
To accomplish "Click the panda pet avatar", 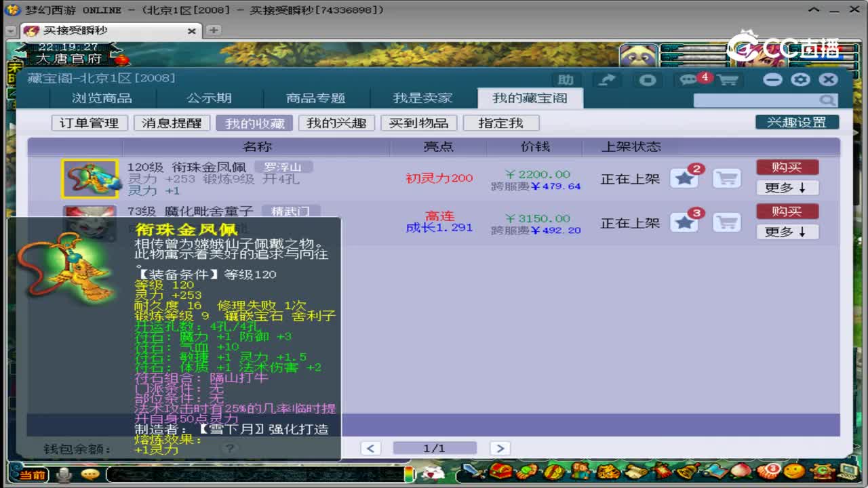I will [639, 56].
